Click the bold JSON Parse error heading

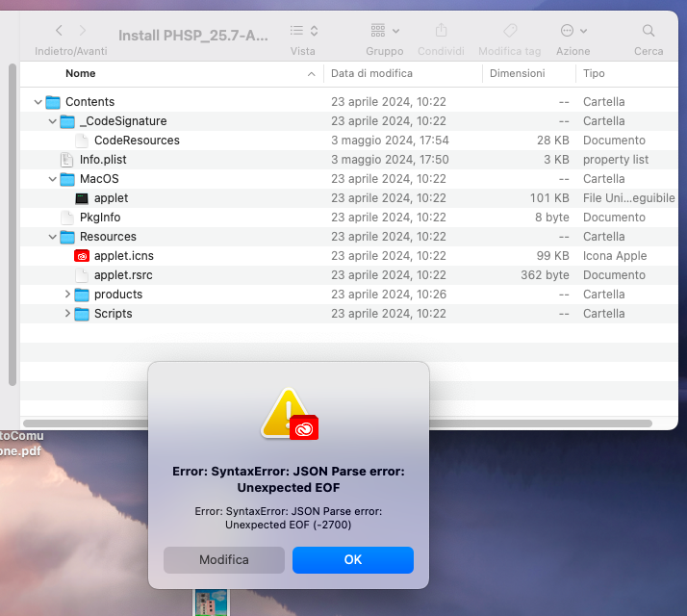click(x=289, y=479)
